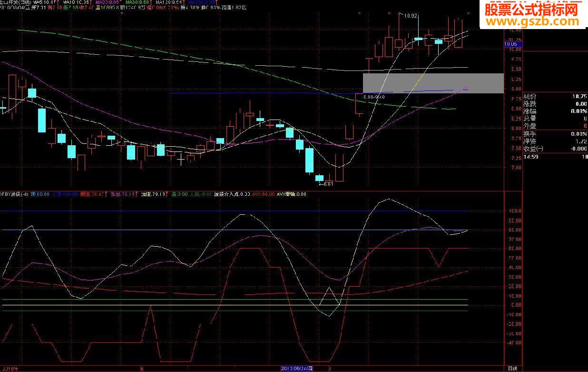Image resolution: width=588 pixels, height=372 pixels.
Task: Select the 波段介入点 indicator label
Action: tap(232, 194)
